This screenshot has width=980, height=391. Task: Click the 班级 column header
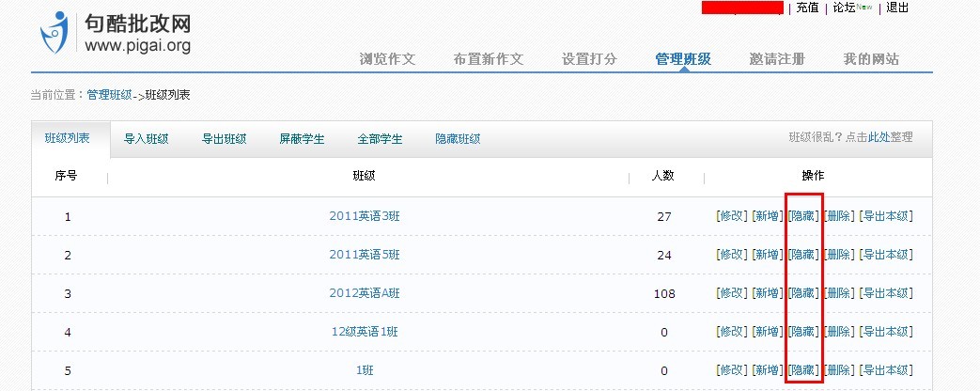pos(365,177)
